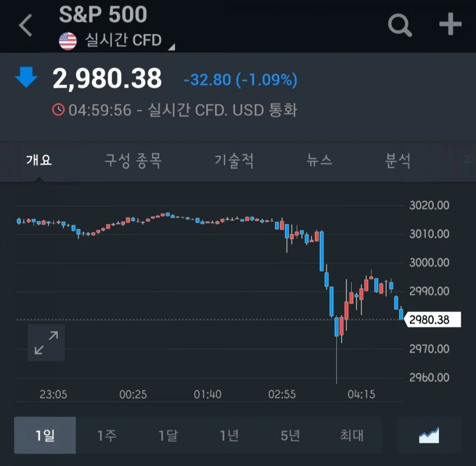Select the 1년 time range
The height and width of the screenshot is (466, 476).
(x=229, y=435)
